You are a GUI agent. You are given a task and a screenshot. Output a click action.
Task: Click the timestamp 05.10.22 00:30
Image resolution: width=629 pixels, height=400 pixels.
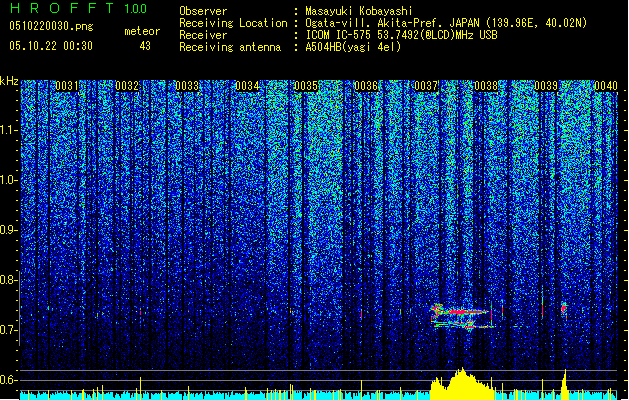51,46
